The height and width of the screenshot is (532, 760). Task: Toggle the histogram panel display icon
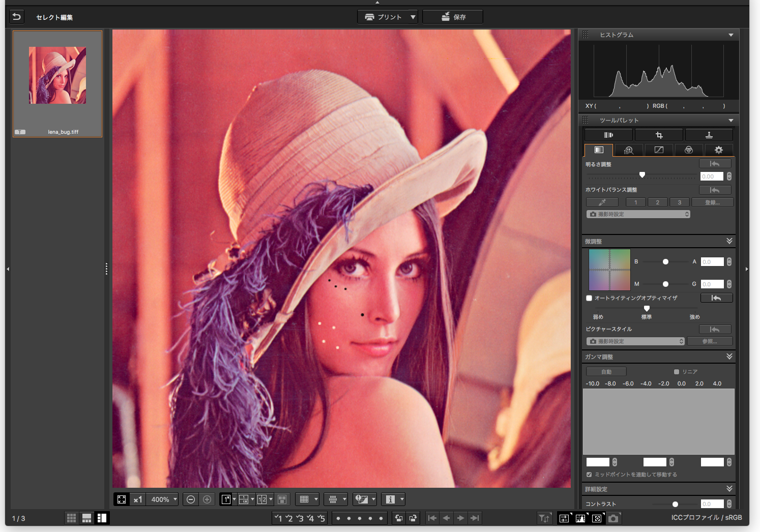coord(580,518)
